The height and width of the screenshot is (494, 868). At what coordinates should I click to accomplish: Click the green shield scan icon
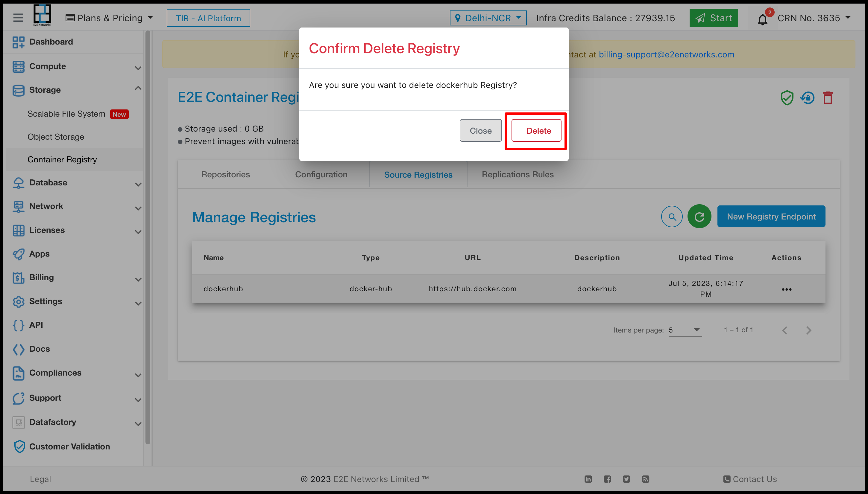tap(787, 98)
